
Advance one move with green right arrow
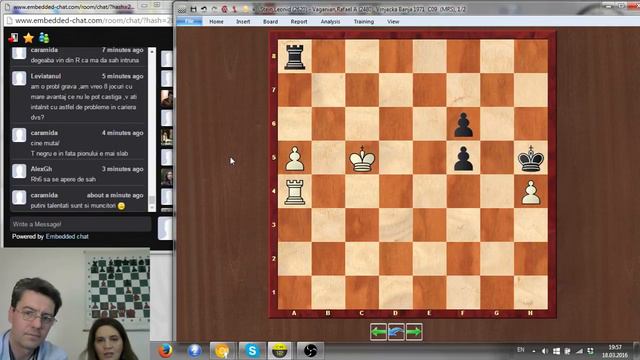[414, 332]
